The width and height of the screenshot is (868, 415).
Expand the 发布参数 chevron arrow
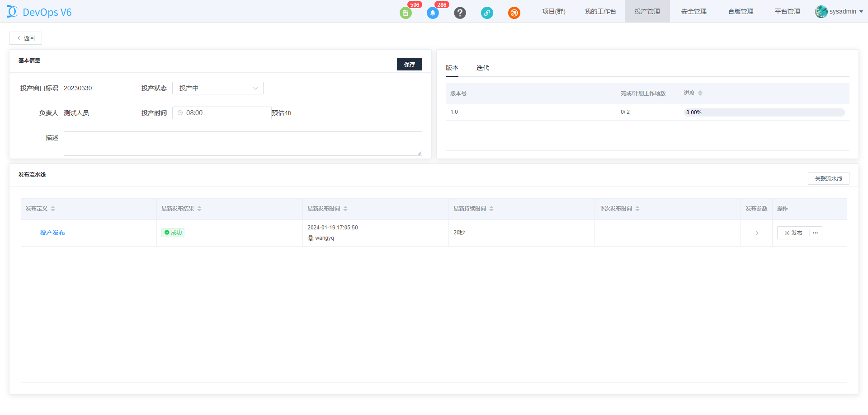(757, 233)
